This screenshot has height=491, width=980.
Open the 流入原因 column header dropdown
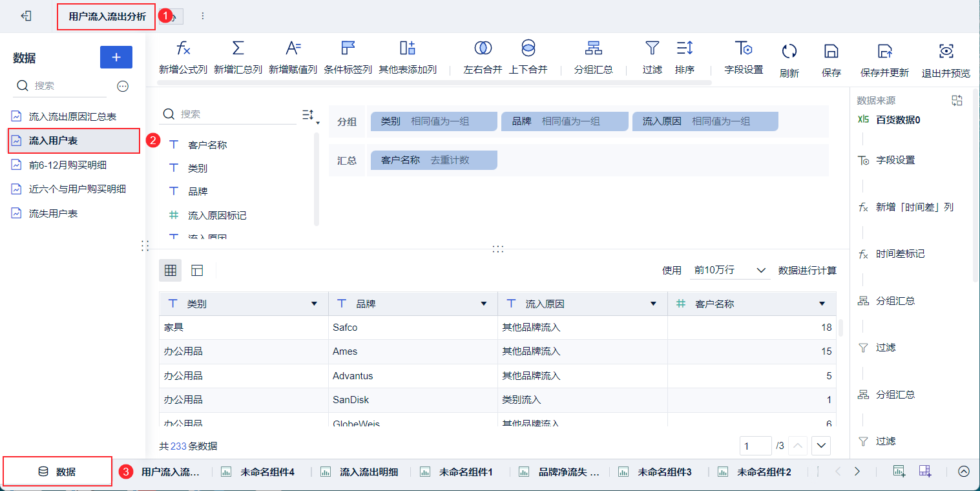(x=653, y=304)
